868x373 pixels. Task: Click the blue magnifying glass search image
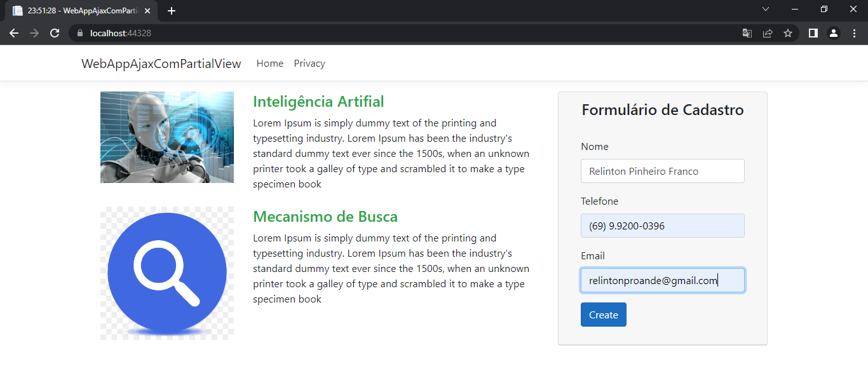click(x=166, y=272)
